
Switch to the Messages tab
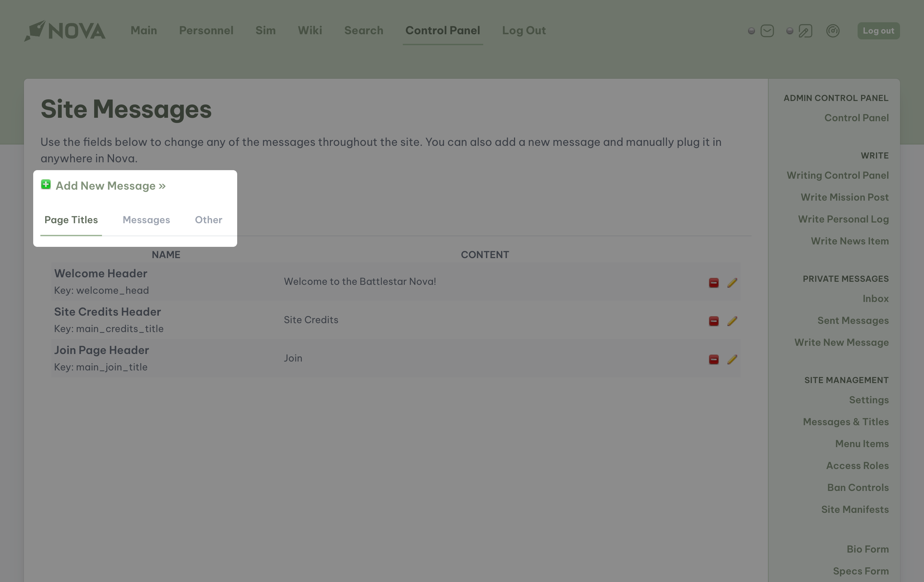146,220
